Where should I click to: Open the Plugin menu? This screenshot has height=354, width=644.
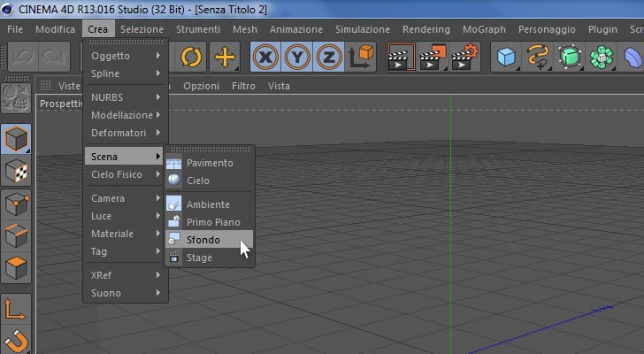tap(602, 29)
